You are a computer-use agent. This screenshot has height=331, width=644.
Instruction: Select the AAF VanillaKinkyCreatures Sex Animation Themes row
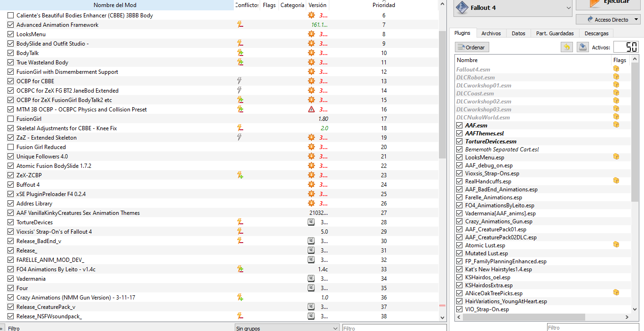coord(219,213)
